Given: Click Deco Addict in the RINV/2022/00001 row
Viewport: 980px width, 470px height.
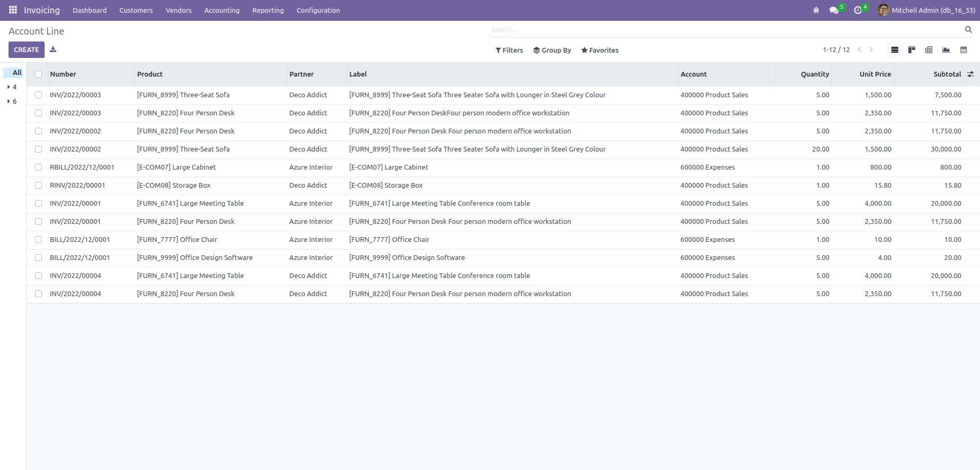Looking at the screenshot, I should pos(308,186).
